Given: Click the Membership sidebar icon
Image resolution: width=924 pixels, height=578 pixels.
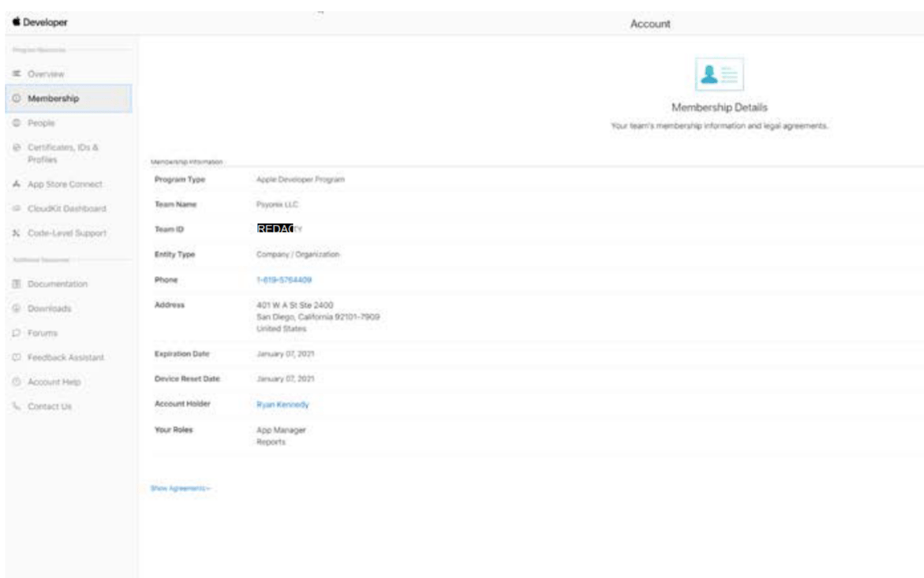Looking at the screenshot, I should tap(17, 99).
